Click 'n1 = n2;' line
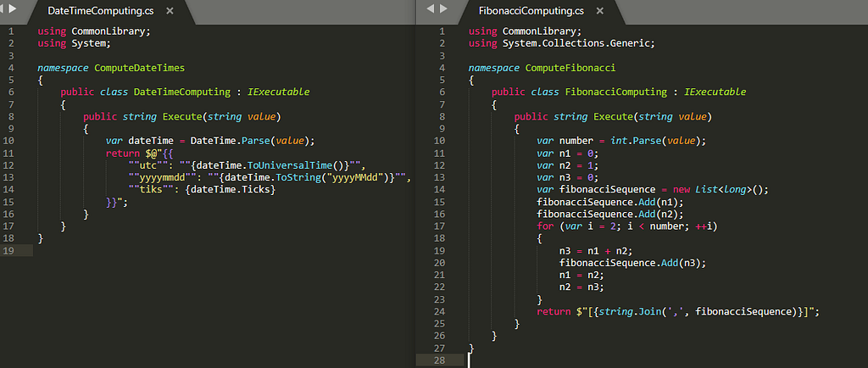This screenshot has width=868, height=368. tap(581, 275)
